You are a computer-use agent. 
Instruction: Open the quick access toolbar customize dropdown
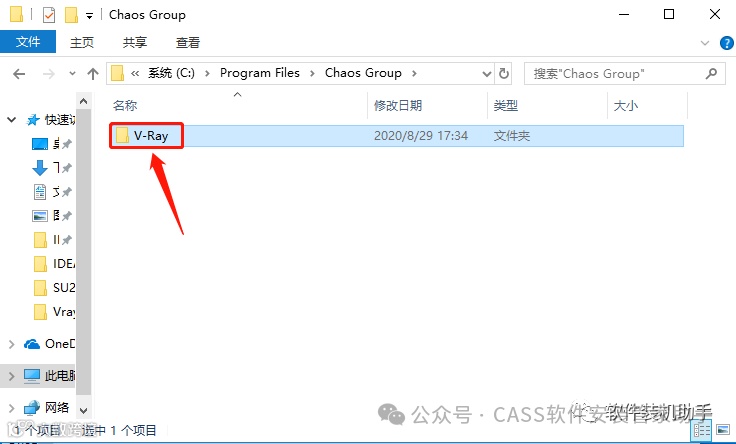click(x=89, y=16)
